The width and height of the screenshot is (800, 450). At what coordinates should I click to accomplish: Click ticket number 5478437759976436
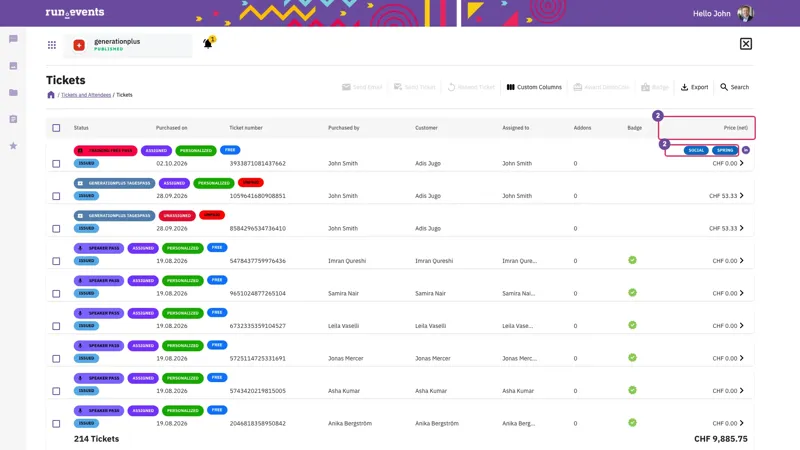(x=258, y=261)
